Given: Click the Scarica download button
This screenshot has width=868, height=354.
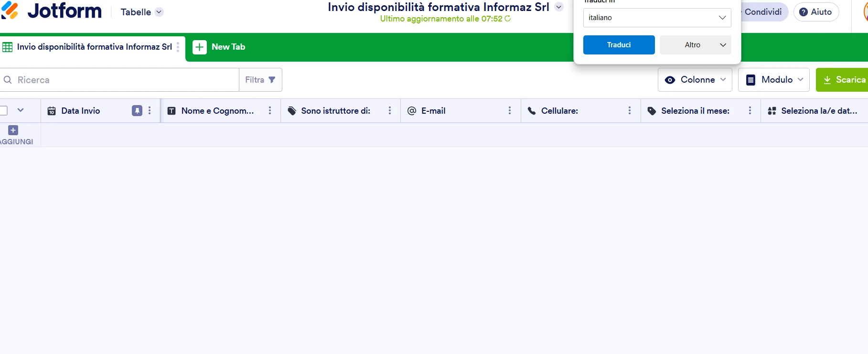Looking at the screenshot, I should click(x=843, y=80).
